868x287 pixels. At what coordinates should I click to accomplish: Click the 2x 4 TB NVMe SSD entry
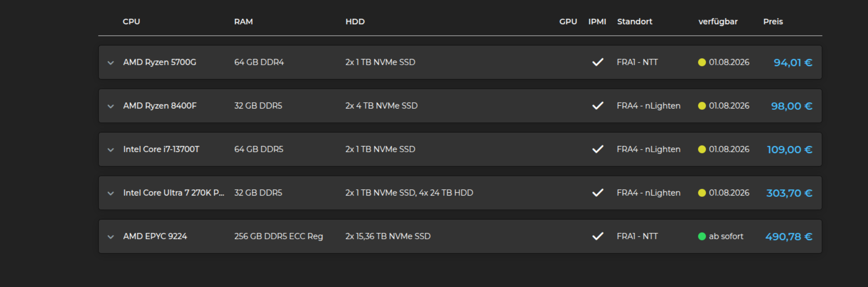(381, 106)
